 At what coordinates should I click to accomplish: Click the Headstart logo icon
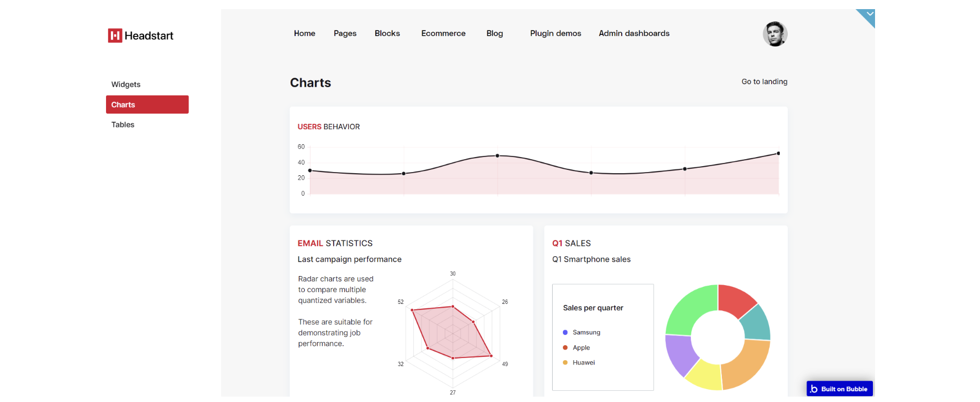115,35
